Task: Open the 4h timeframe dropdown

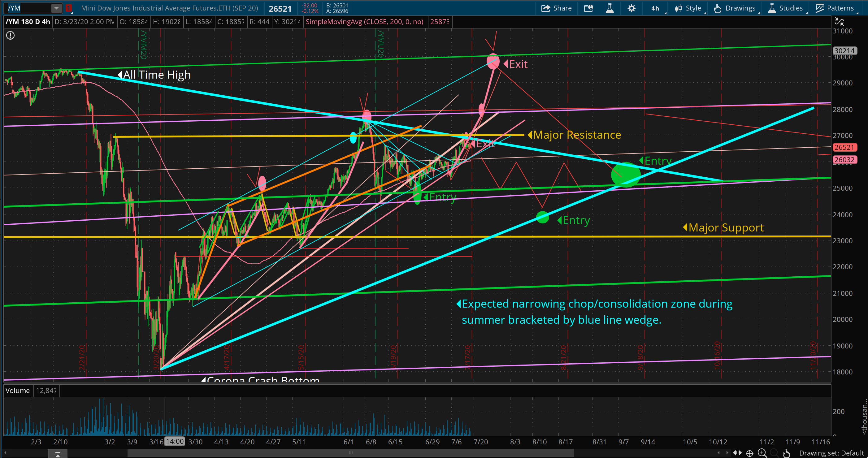Action: pyautogui.click(x=655, y=8)
